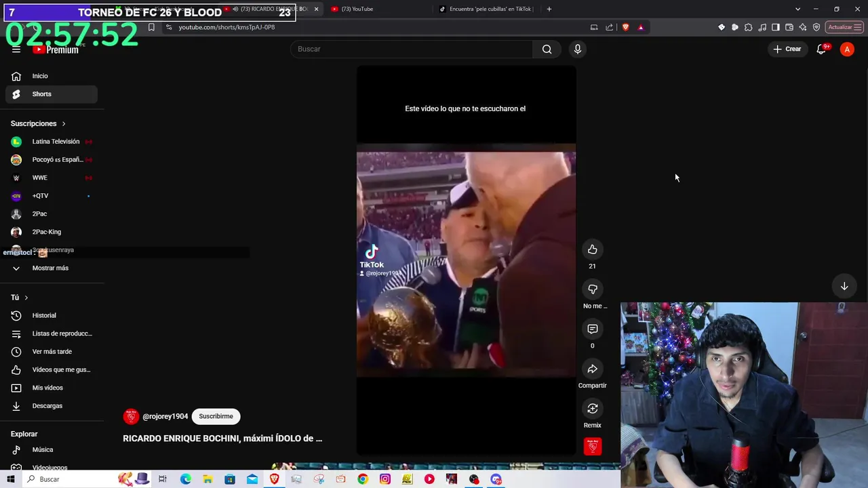Open Música under Explorar
The height and width of the screenshot is (488, 868).
pyautogui.click(x=52, y=450)
